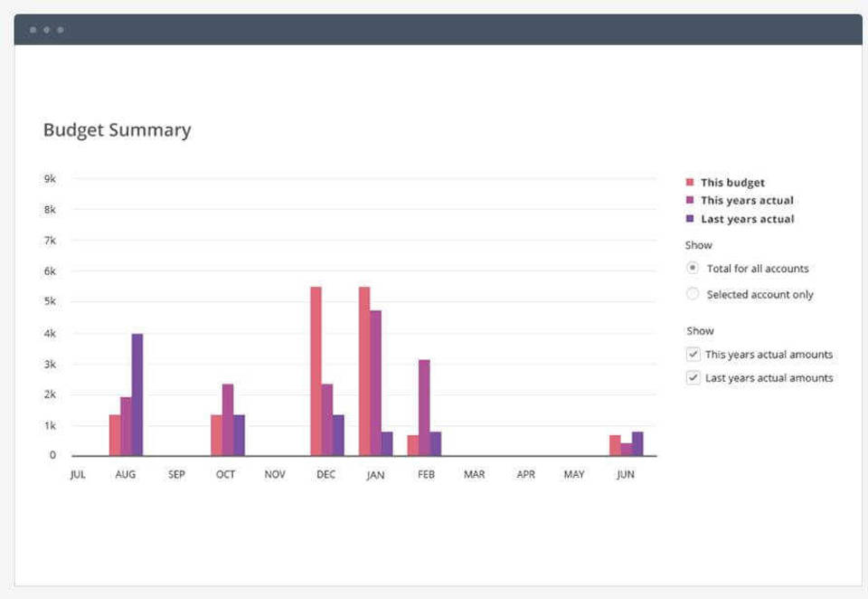The width and height of the screenshot is (868, 599).
Task: Click the This budget legend label
Action: [732, 182]
